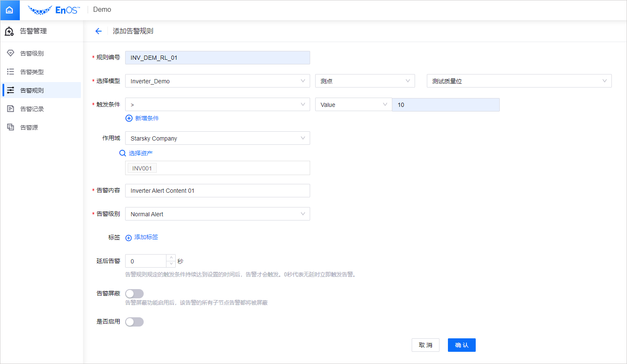Click the 告警记录 document icon in sidebar
This screenshot has height=364, width=627.
11,109
